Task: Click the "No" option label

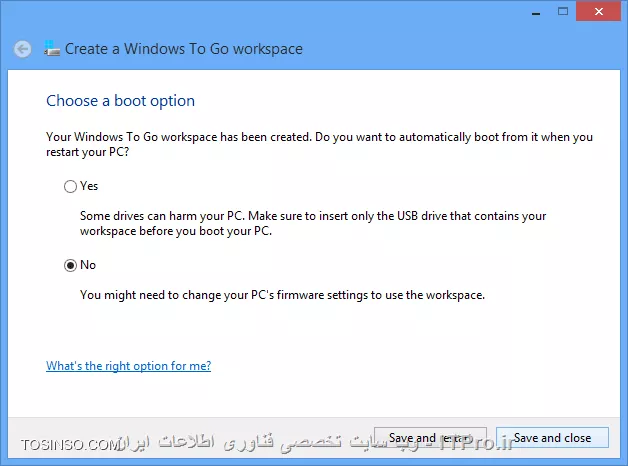Action: (88, 265)
